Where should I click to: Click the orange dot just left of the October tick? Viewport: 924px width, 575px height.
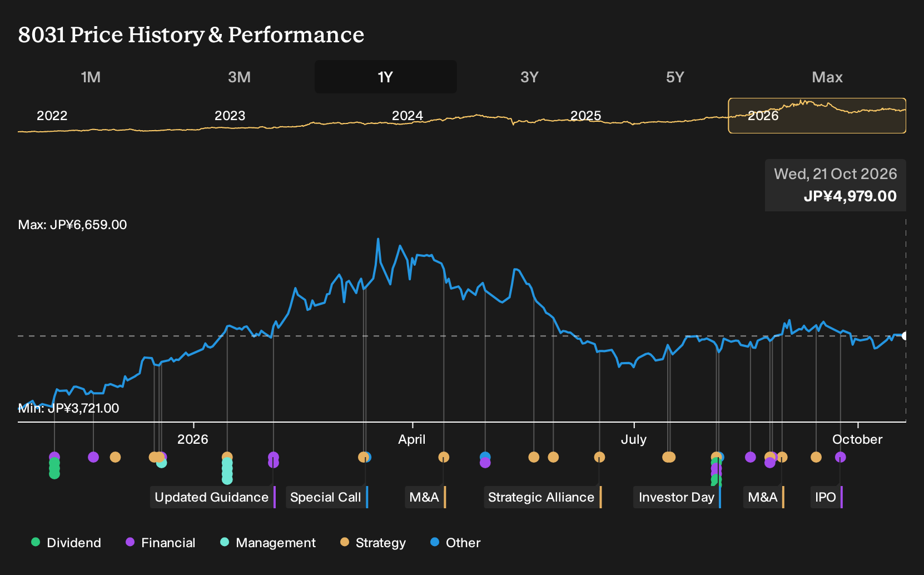816,457
